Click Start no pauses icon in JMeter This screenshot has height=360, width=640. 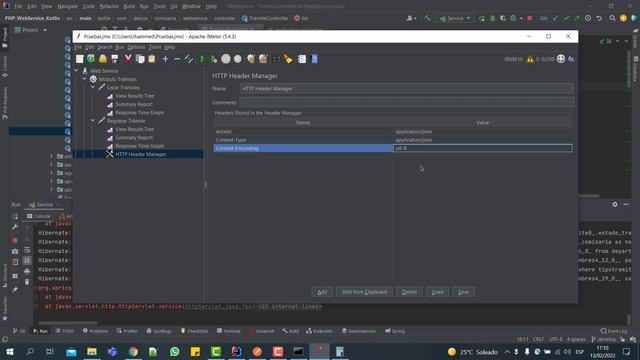pyautogui.click(x=213, y=59)
